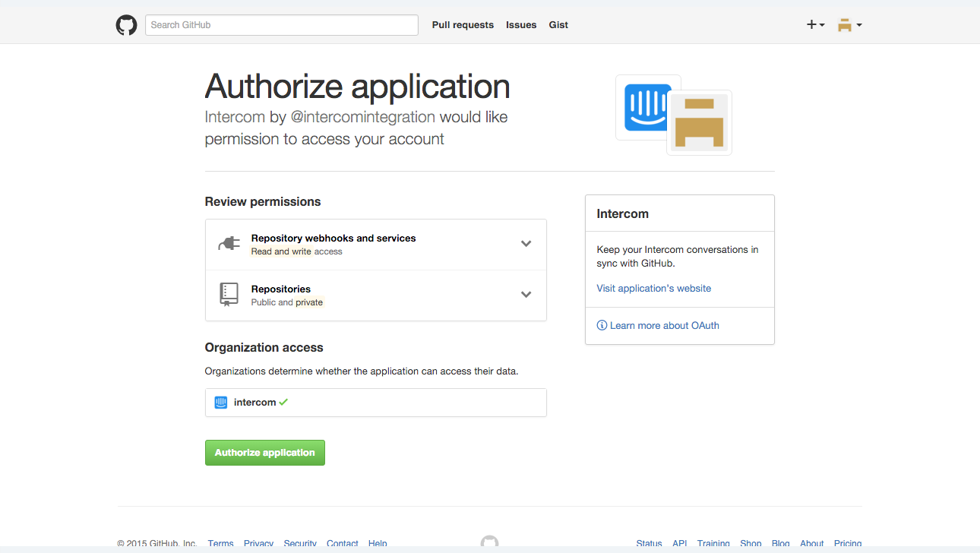Click the Review permissions heading
The width and height of the screenshot is (980, 553).
(x=263, y=201)
